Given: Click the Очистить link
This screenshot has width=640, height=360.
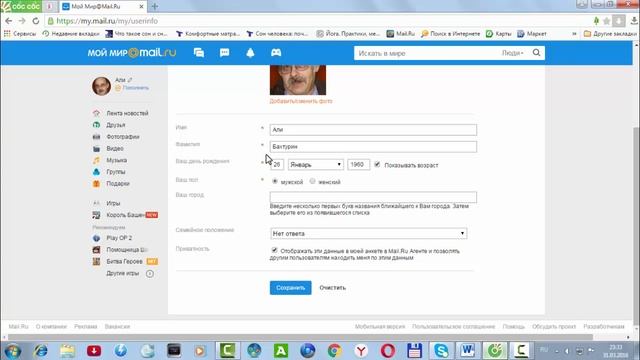Looking at the screenshot, I should point(333,288).
